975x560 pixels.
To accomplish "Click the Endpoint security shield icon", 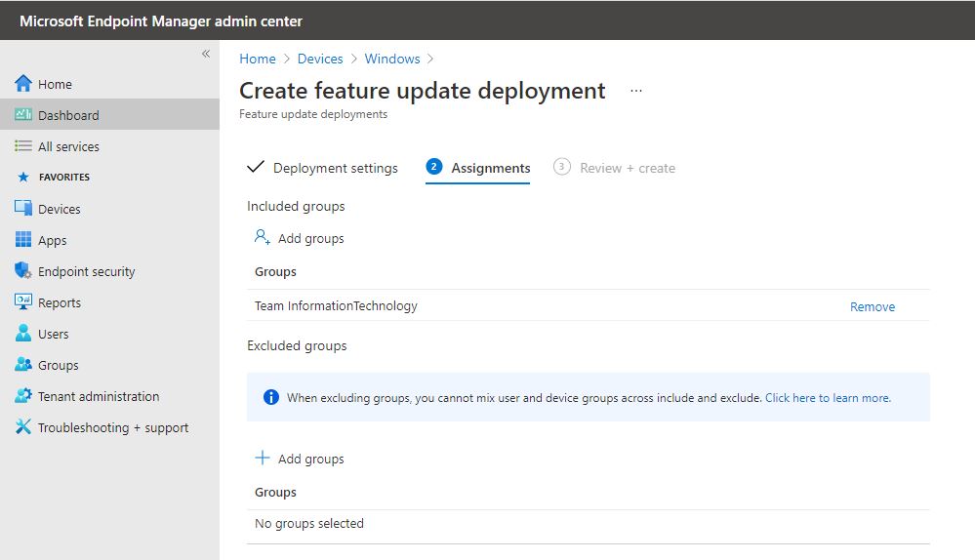I will [23, 270].
